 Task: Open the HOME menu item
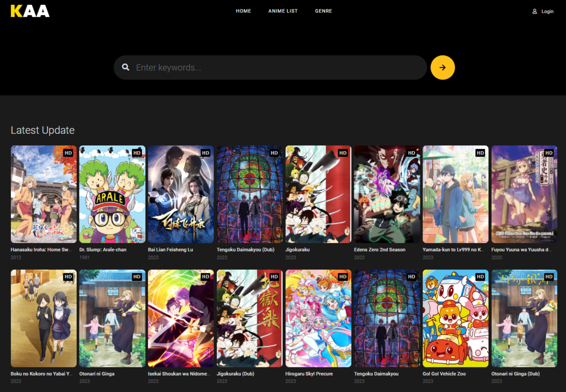pyautogui.click(x=243, y=11)
